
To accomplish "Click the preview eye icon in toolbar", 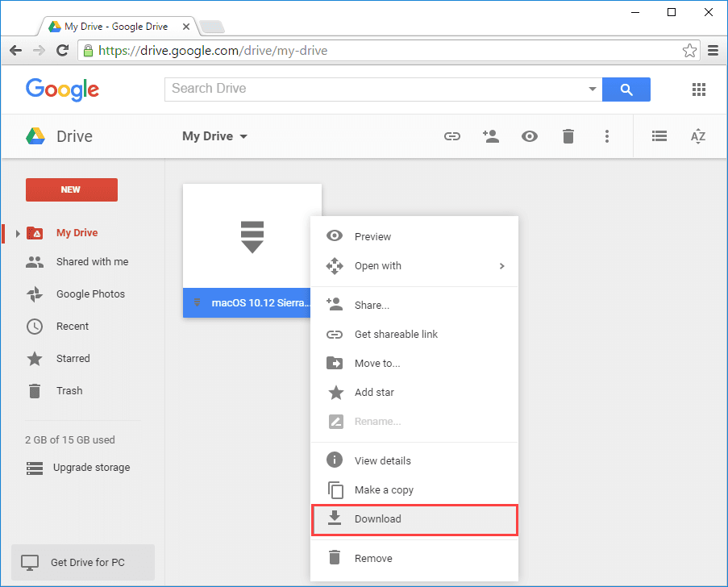I will click(x=530, y=136).
